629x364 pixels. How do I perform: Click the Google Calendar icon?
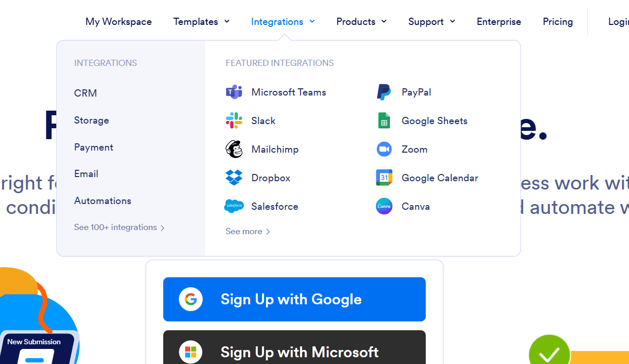(384, 178)
